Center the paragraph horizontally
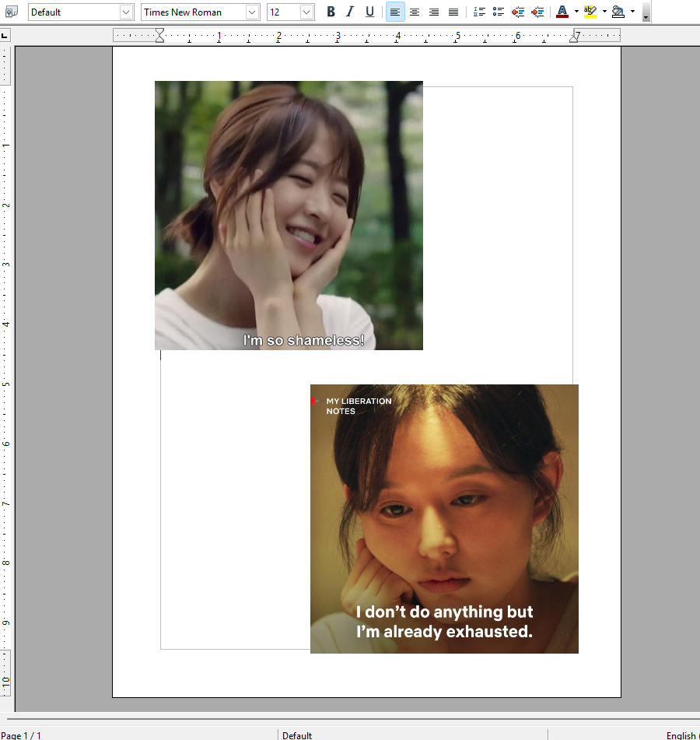Image resolution: width=700 pixels, height=740 pixels. click(414, 12)
